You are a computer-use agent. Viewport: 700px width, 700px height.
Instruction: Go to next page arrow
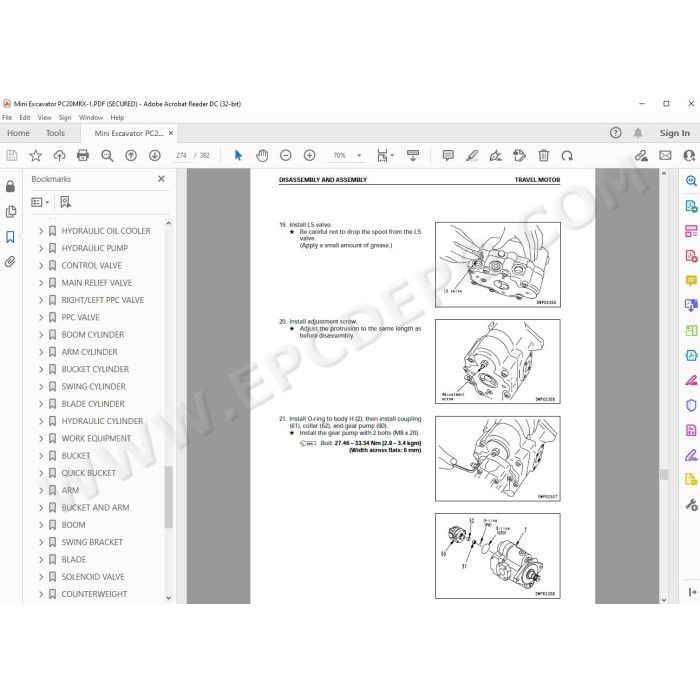tap(154, 155)
